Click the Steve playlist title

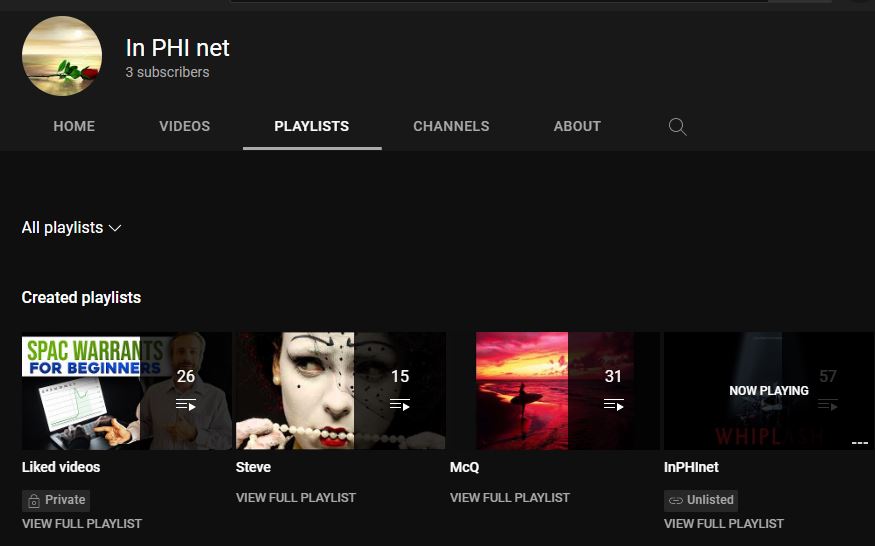(253, 467)
